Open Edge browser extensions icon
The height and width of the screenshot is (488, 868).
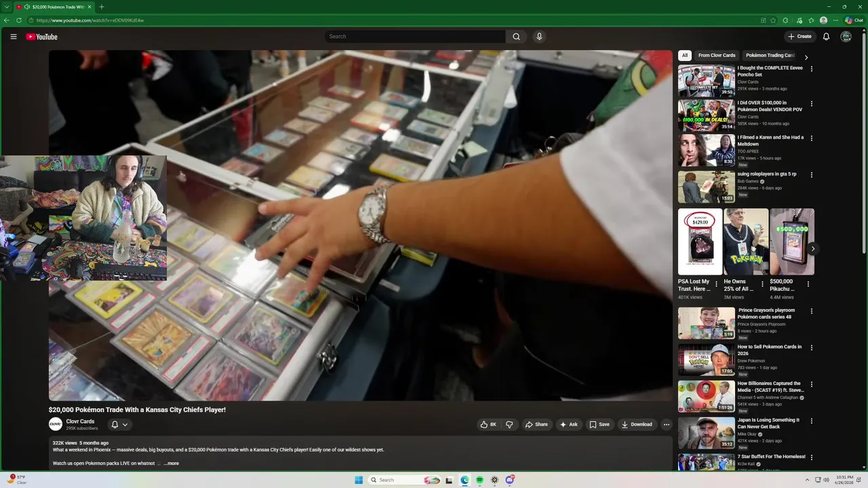pos(785,20)
